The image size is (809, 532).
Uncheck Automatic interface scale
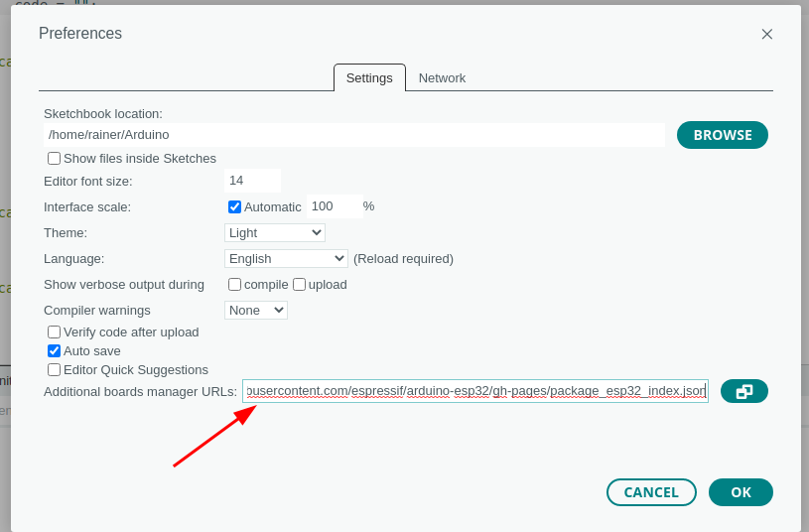point(235,207)
